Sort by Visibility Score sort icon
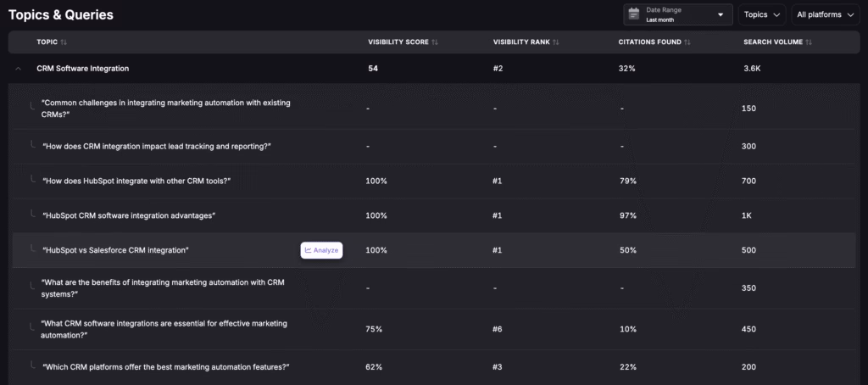 436,42
